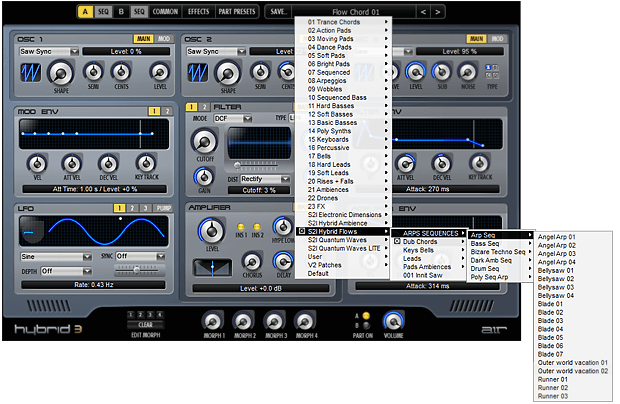Click the Morph 2 knob
The image size is (620, 404).
tap(244, 321)
